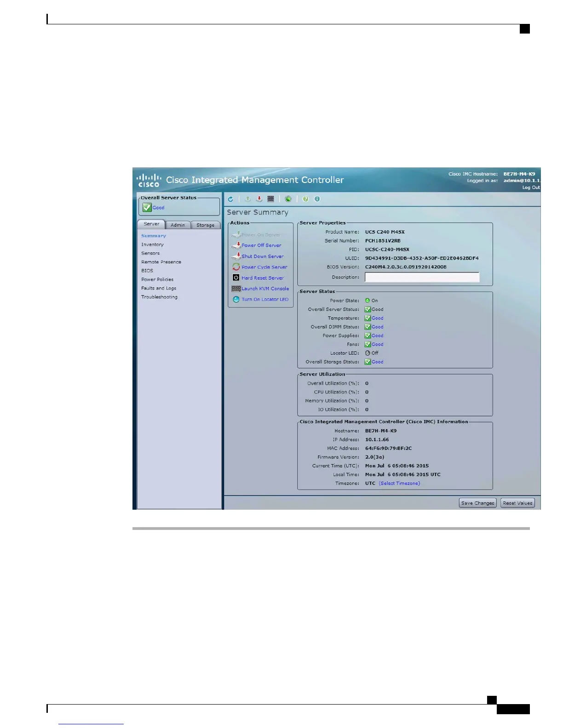Click the Overall Storage Status Good link
The height and width of the screenshot is (728, 563).
[378, 362]
